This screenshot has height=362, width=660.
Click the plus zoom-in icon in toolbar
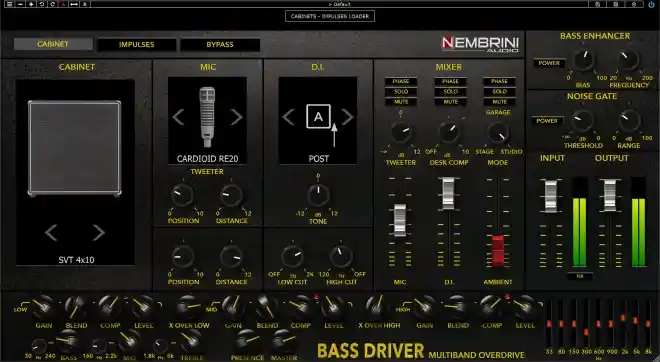point(31,4)
